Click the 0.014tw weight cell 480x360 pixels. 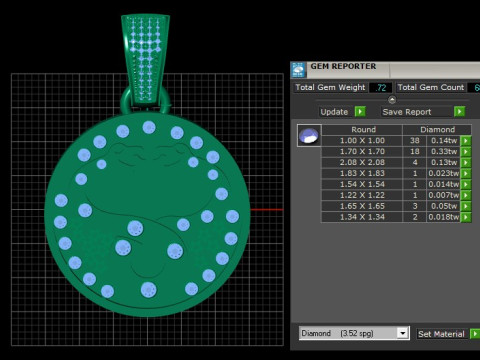point(444,184)
